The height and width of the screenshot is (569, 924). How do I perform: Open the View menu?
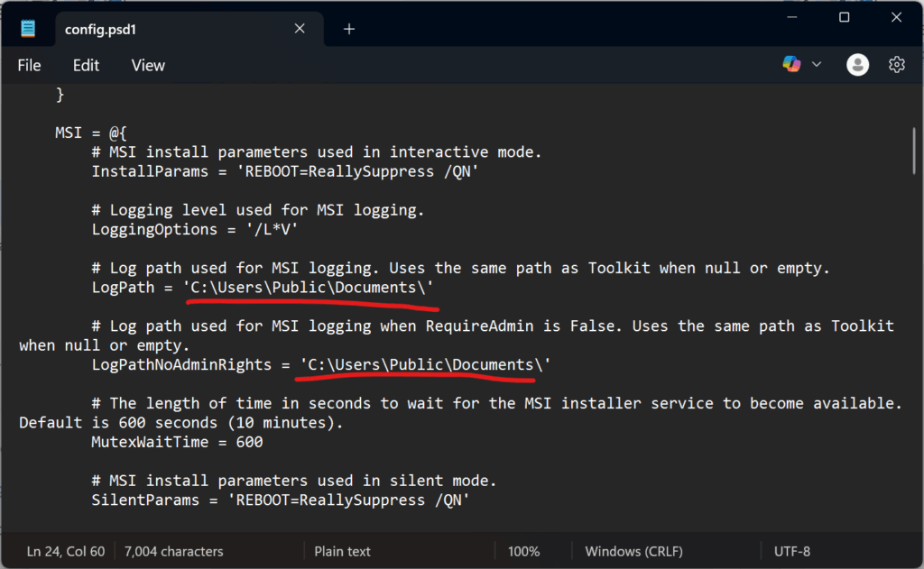[147, 64]
